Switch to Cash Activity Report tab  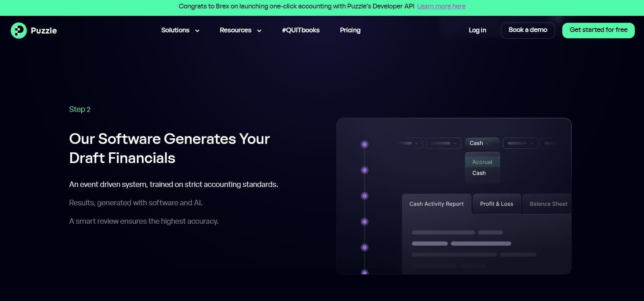(x=436, y=204)
